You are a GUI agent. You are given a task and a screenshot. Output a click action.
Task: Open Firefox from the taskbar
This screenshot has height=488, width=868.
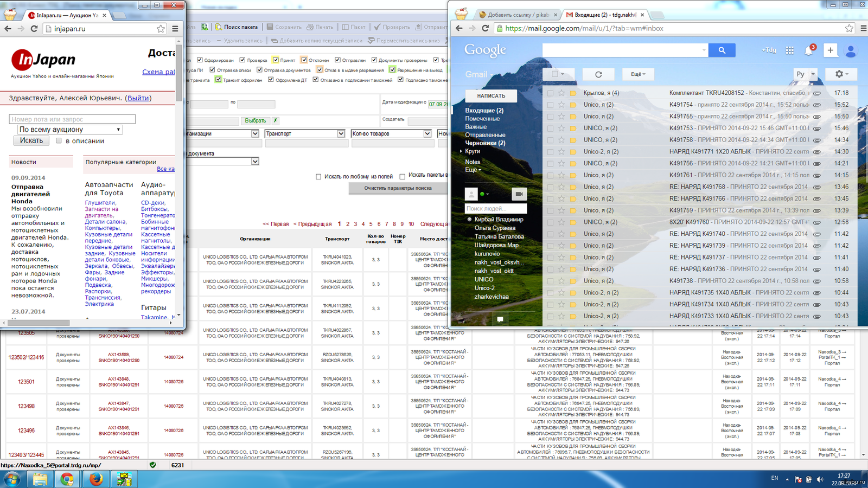(96, 479)
